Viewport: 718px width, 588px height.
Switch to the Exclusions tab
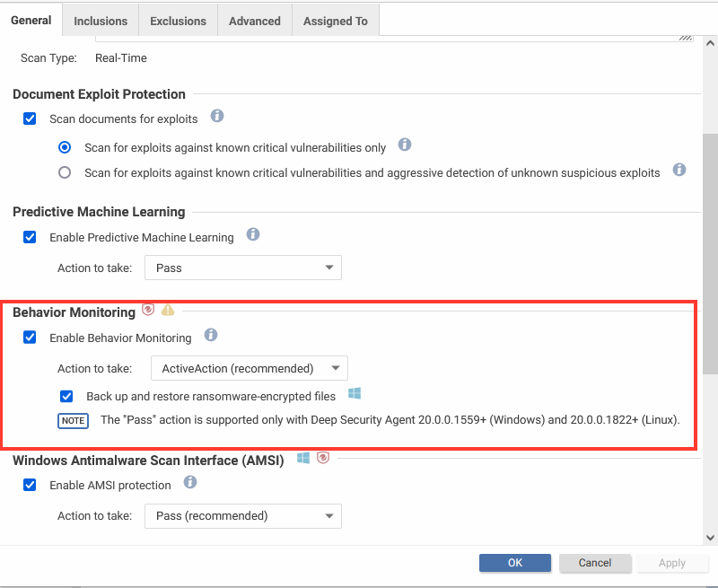[178, 21]
